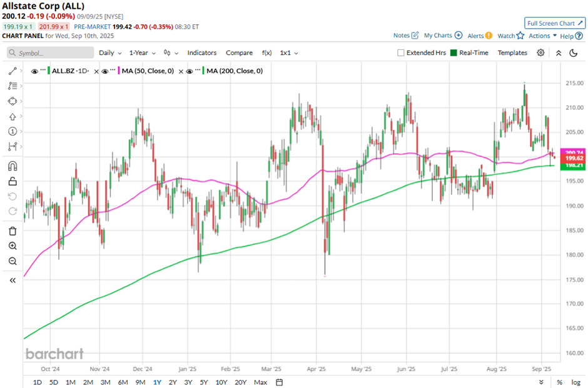Open the 1x1 grid layout dropdown

click(289, 53)
